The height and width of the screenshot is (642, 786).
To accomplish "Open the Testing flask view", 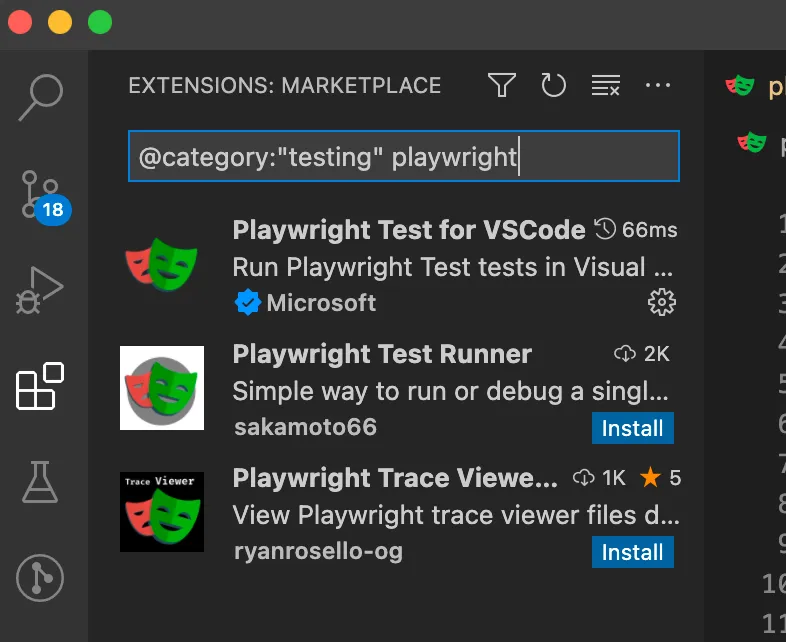I will click(41, 483).
